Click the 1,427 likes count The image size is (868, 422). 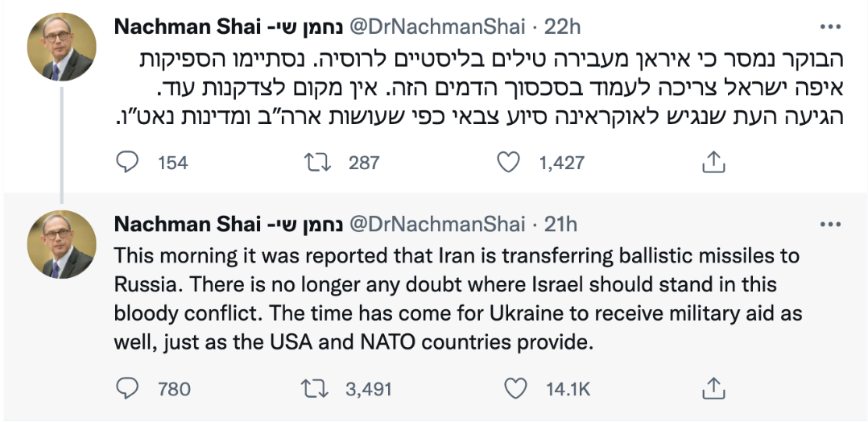(x=561, y=163)
